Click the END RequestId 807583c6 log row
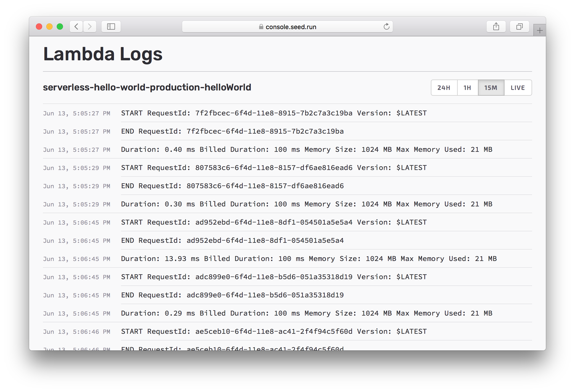Screen dimensions: 575x392 click(232, 186)
